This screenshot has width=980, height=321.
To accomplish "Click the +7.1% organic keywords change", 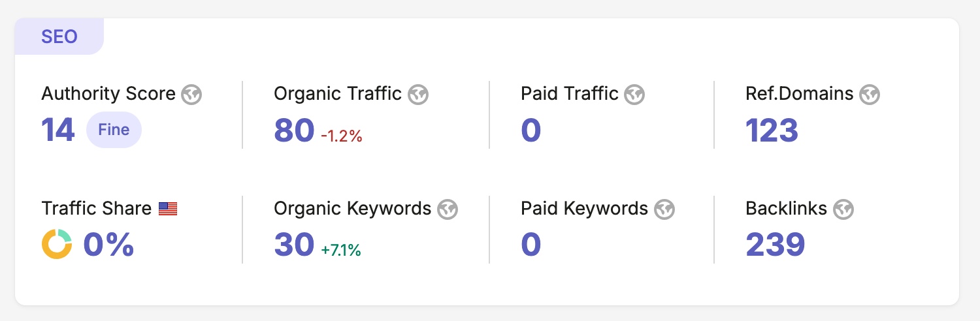I will [x=341, y=250].
